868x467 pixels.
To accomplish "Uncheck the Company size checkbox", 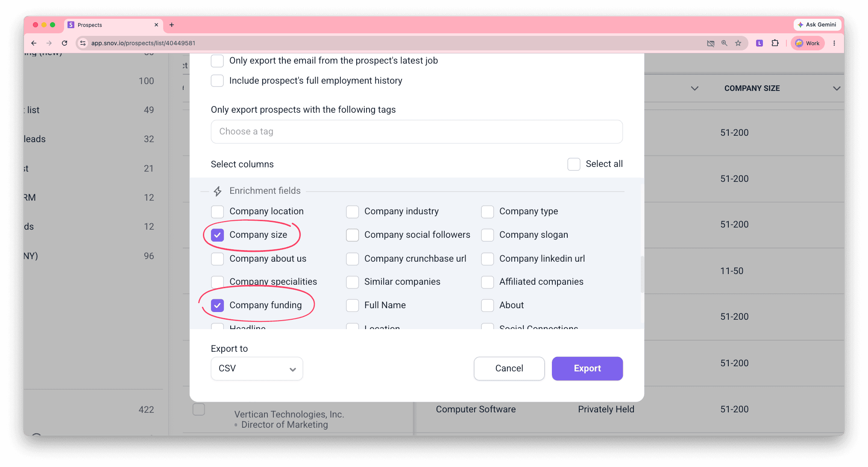I will coord(217,235).
